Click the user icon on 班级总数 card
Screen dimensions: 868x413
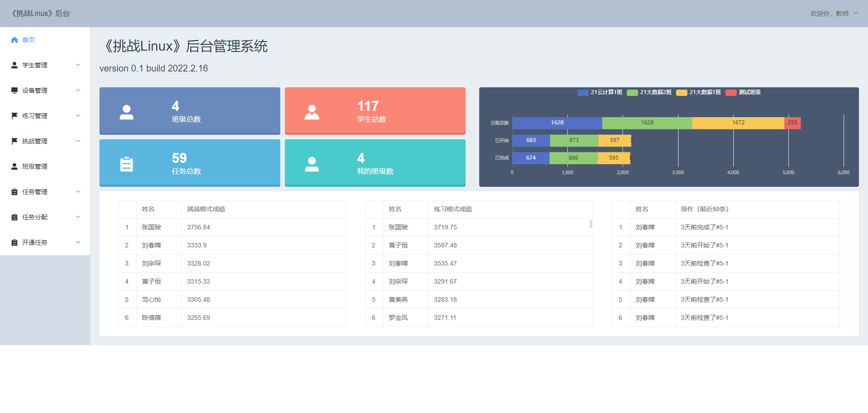pyautogui.click(x=127, y=112)
